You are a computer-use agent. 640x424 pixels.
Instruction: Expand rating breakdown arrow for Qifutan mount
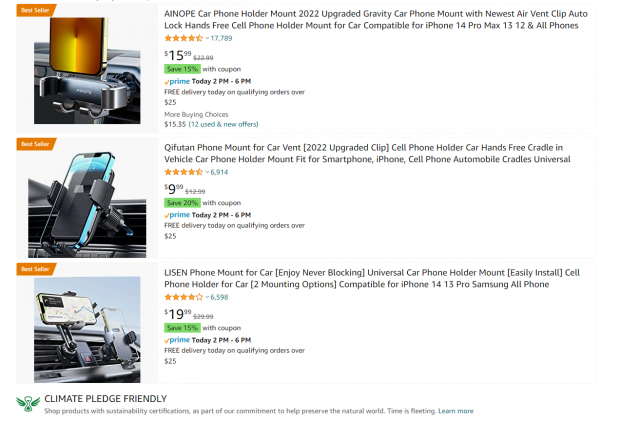[x=206, y=172]
